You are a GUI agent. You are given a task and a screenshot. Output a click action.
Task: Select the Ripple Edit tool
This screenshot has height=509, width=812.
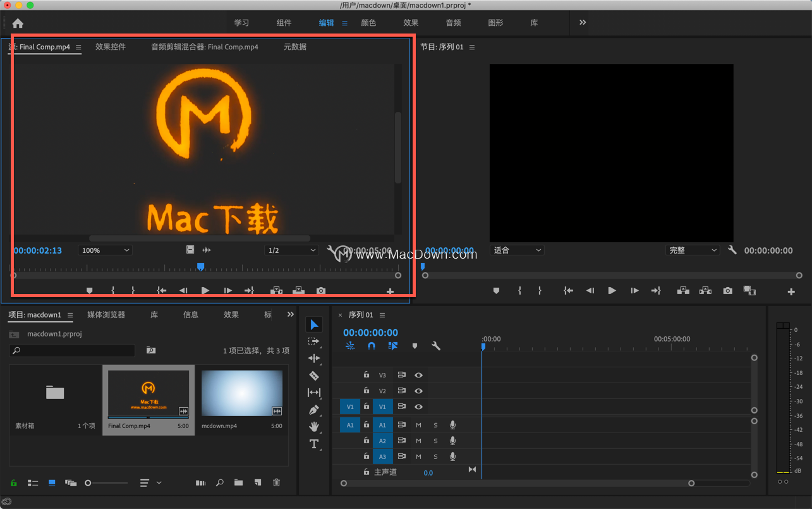pyautogui.click(x=314, y=359)
